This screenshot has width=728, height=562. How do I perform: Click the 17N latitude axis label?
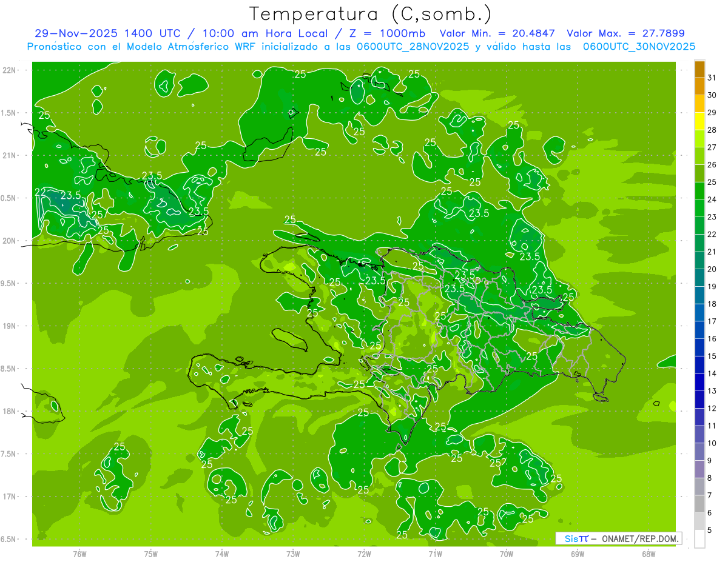coord(10,497)
